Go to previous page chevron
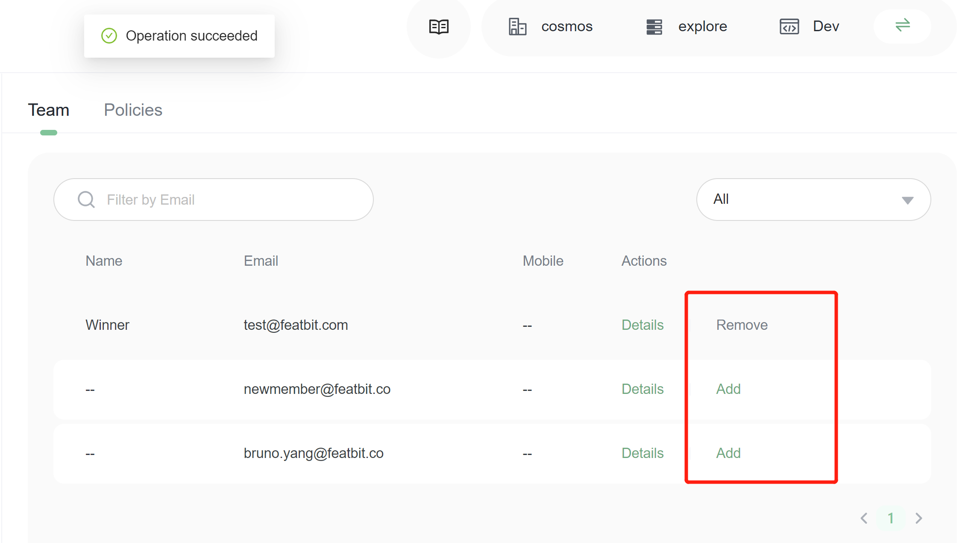The image size is (980, 543). point(864,518)
